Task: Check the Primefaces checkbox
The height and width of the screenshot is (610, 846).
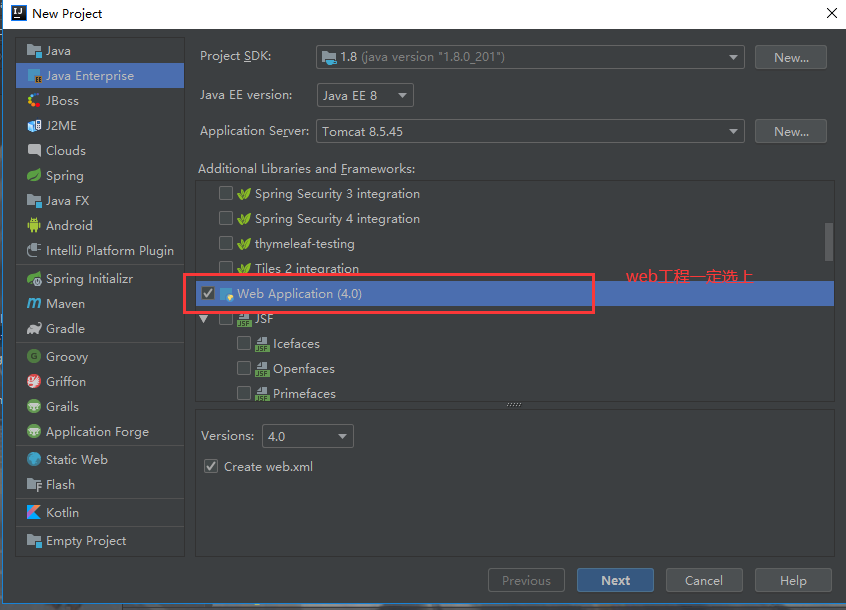Action: (244, 393)
